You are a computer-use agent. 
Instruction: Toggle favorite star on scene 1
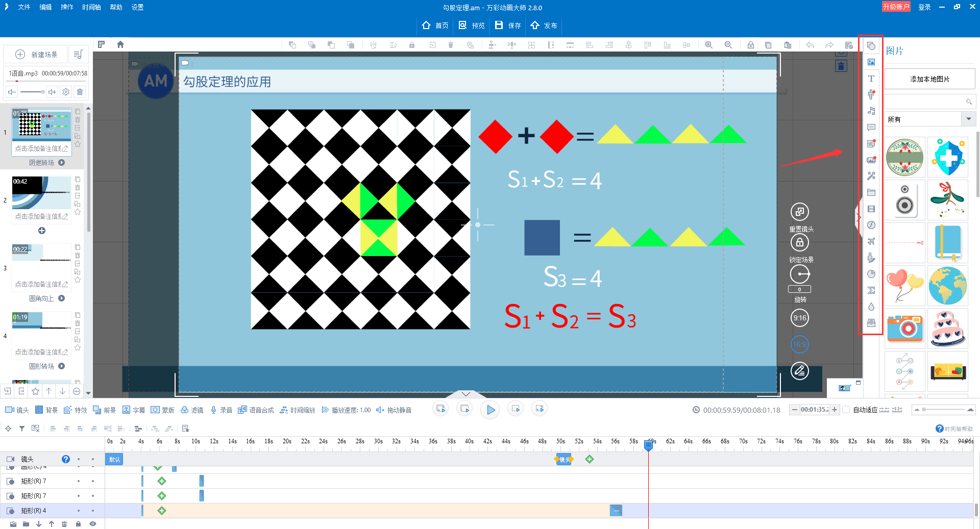(78, 144)
